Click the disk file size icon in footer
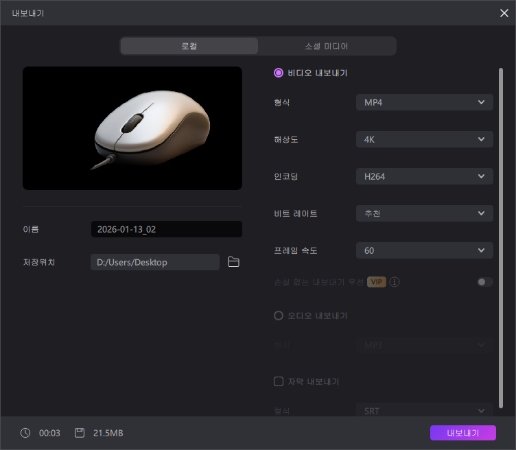This screenshot has width=516, height=450. [x=79, y=433]
